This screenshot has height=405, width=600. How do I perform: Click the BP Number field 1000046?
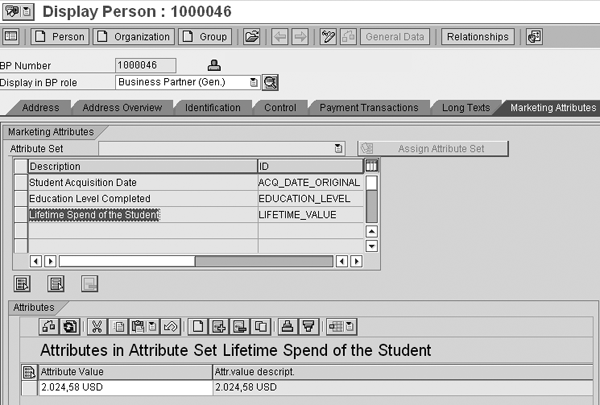(x=145, y=65)
